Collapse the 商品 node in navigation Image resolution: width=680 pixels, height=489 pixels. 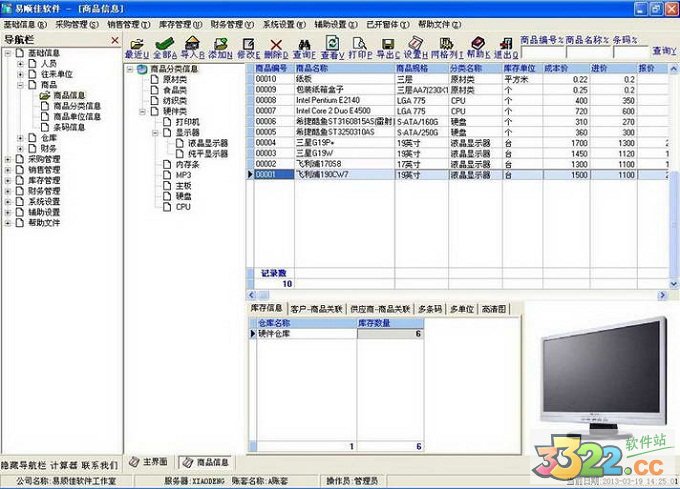[20, 85]
